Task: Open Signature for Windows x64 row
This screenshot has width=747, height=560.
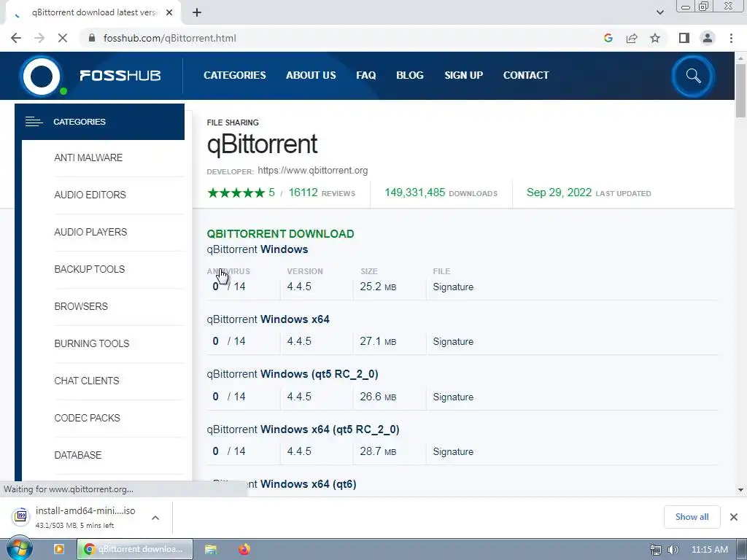Action: click(453, 341)
